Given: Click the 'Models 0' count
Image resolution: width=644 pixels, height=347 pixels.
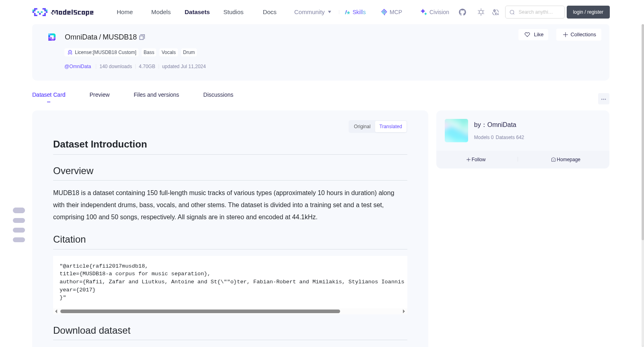Looking at the screenshot, I should pos(484,137).
